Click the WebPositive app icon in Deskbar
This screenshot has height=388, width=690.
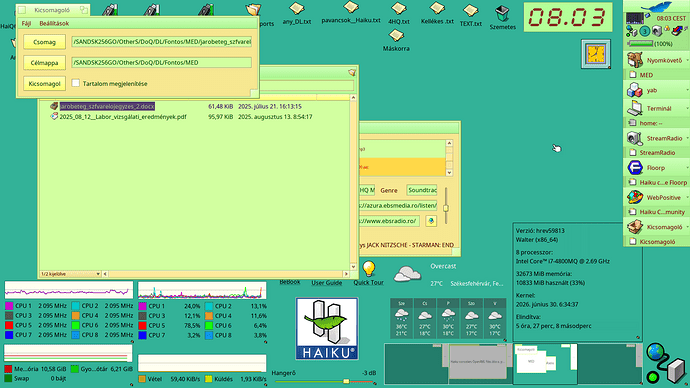click(x=635, y=198)
